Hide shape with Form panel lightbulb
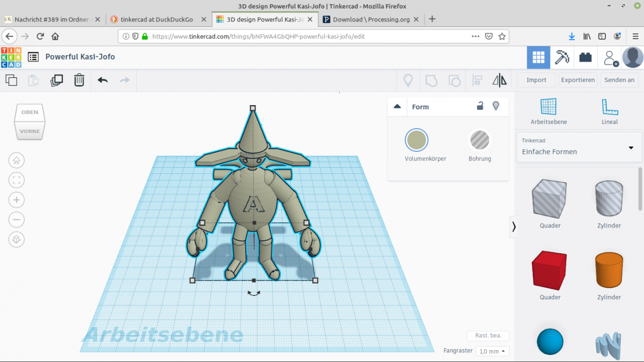644x362 pixels. (x=496, y=106)
